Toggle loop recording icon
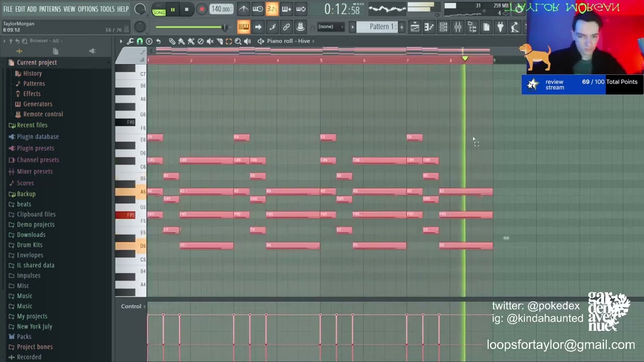 [300, 9]
